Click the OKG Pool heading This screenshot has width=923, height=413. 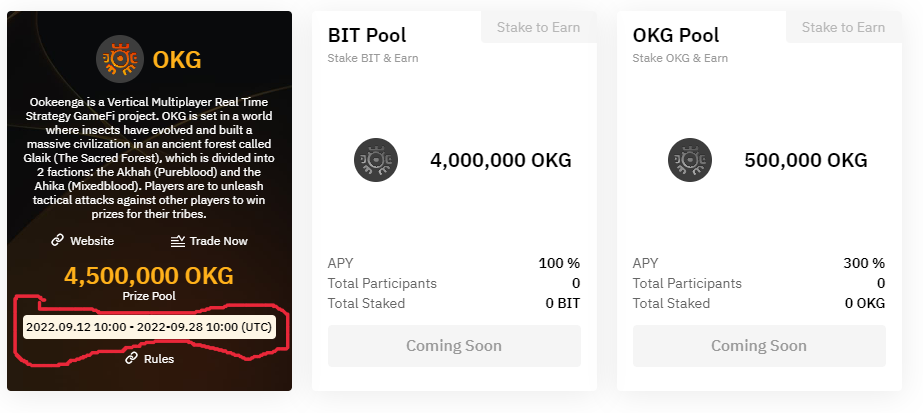(x=676, y=35)
